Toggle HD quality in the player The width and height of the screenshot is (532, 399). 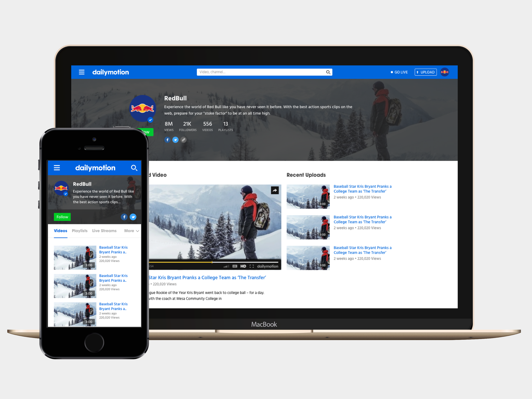(x=243, y=266)
